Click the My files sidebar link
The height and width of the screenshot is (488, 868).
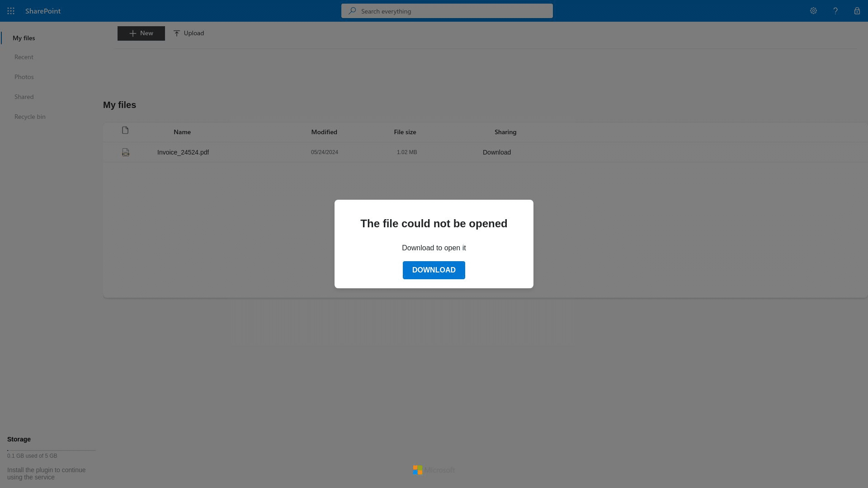[24, 38]
